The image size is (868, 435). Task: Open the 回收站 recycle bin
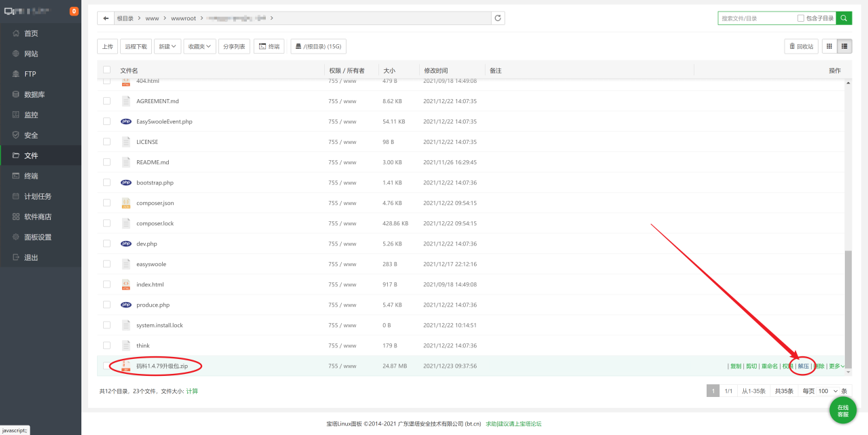click(x=801, y=46)
